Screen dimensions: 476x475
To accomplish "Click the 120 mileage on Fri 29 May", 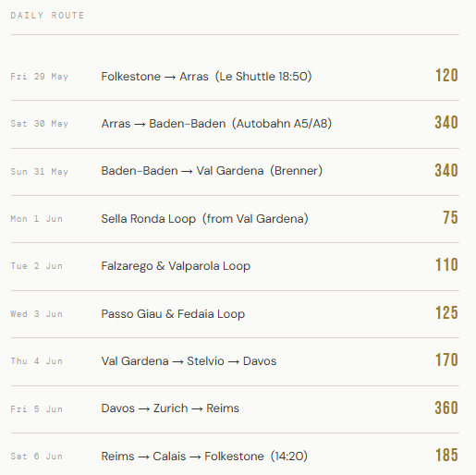I will (446, 76).
